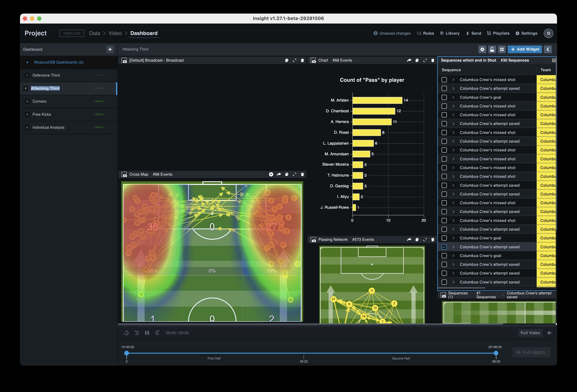Switch to the Corners dashboard
577x392 pixels.
(69, 101)
